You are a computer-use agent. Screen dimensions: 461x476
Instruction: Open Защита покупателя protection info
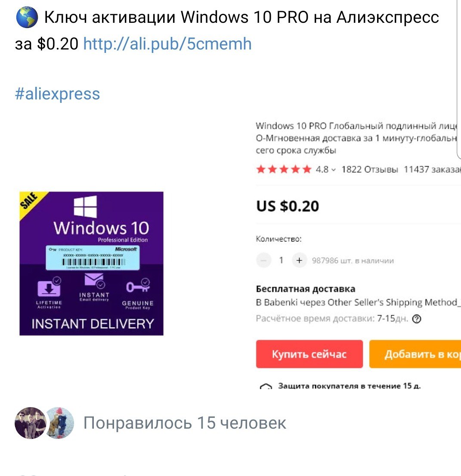tap(349, 386)
